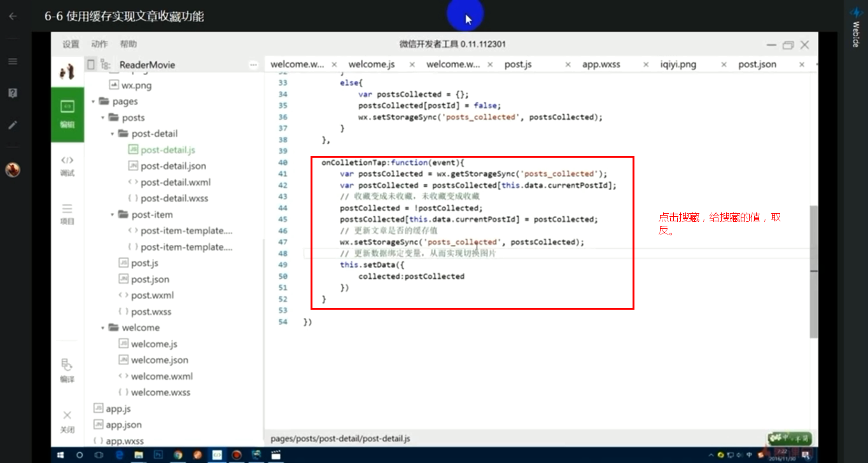
Task: Open the 设置 menu
Action: click(x=71, y=45)
